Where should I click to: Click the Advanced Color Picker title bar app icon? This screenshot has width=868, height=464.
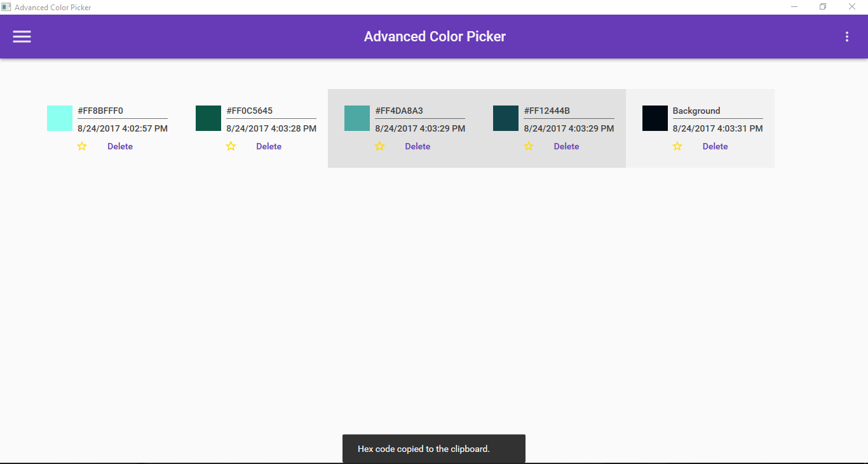coord(6,7)
